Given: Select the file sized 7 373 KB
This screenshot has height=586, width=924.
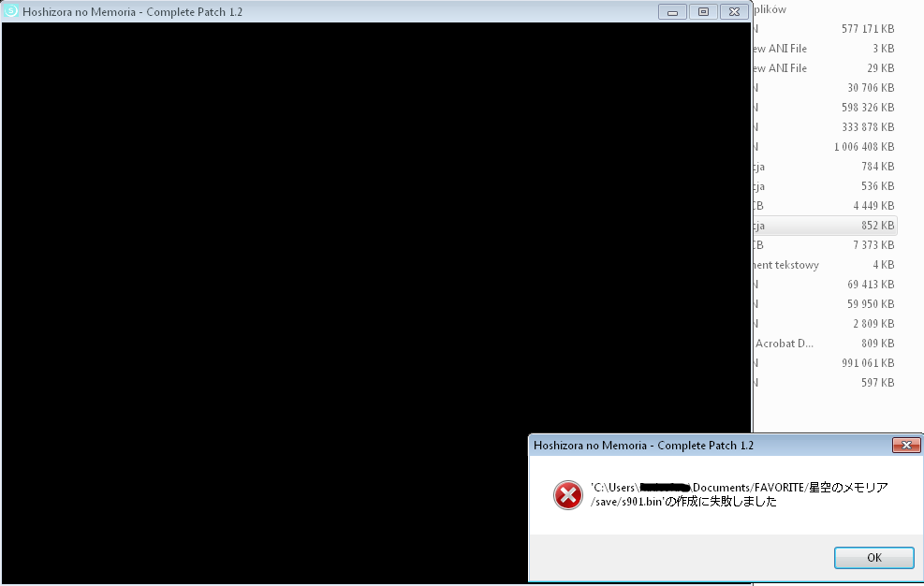Looking at the screenshot, I should point(824,245).
